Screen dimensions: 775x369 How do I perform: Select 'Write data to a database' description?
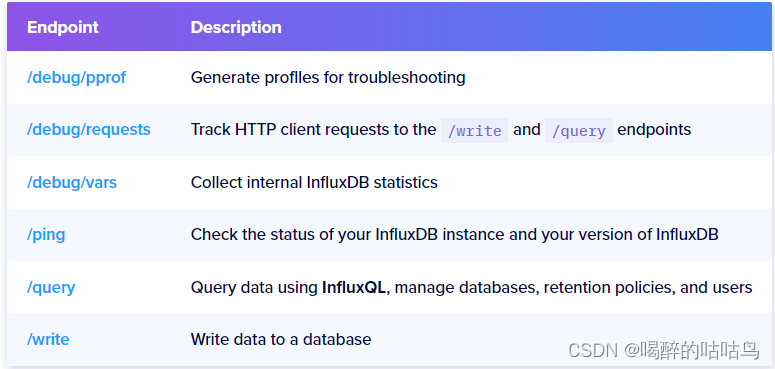[x=281, y=339]
